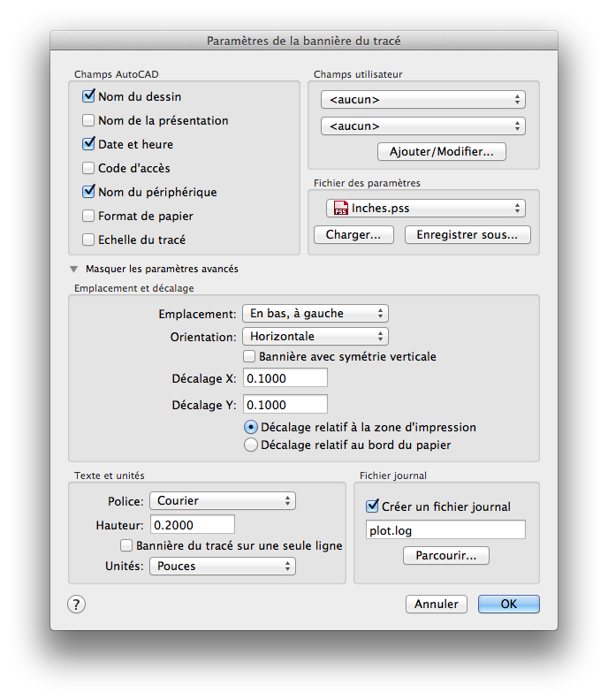Viewport: 608px width, 700px height.
Task: Click the Champs AutoCAD group label
Action: click(x=117, y=74)
